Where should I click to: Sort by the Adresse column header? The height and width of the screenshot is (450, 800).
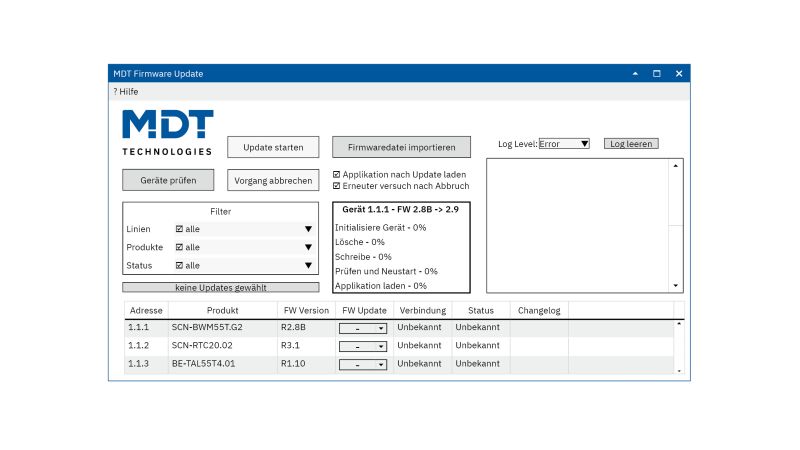146,310
